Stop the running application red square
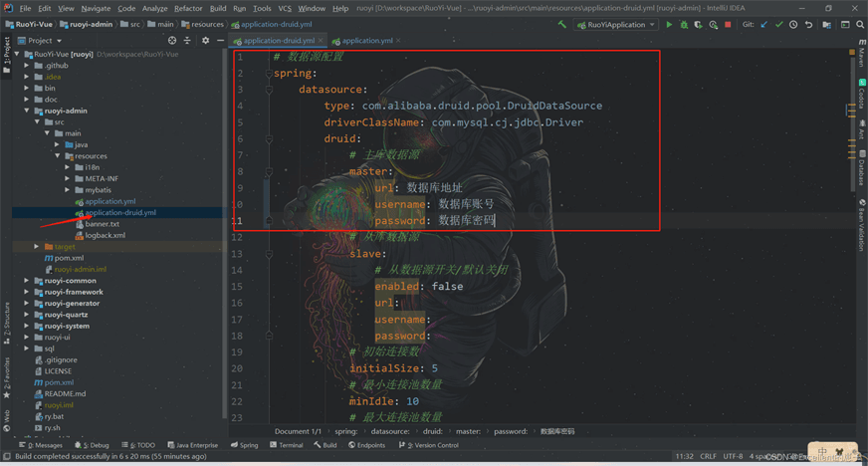Image resolution: width=868 pixels, height=466 pixels. (x=728, y=24)
